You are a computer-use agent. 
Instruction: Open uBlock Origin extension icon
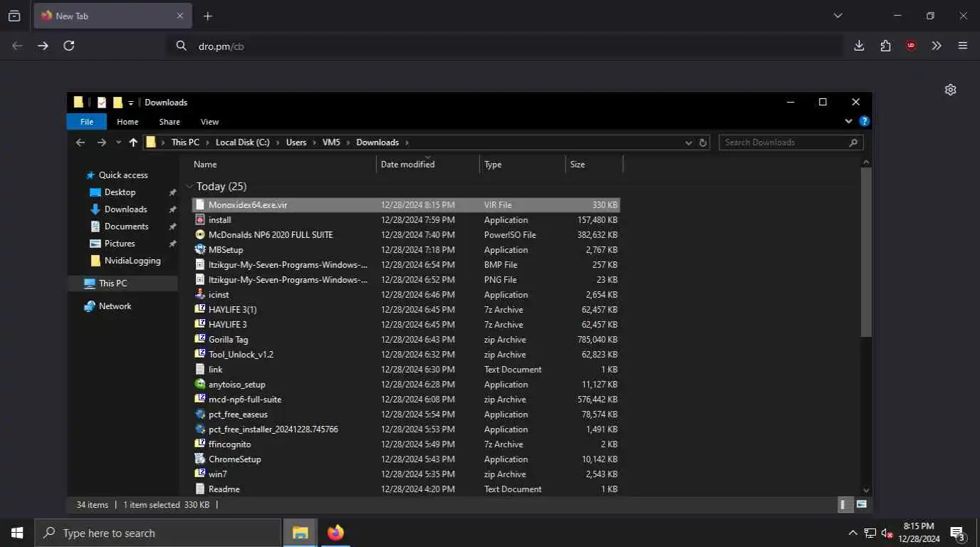911,46
